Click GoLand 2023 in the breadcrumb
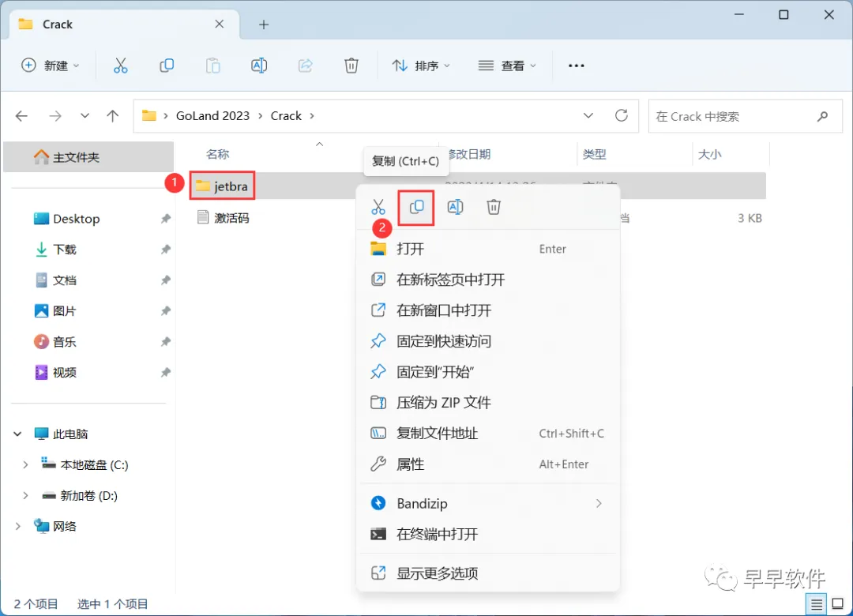 [212, 116]
